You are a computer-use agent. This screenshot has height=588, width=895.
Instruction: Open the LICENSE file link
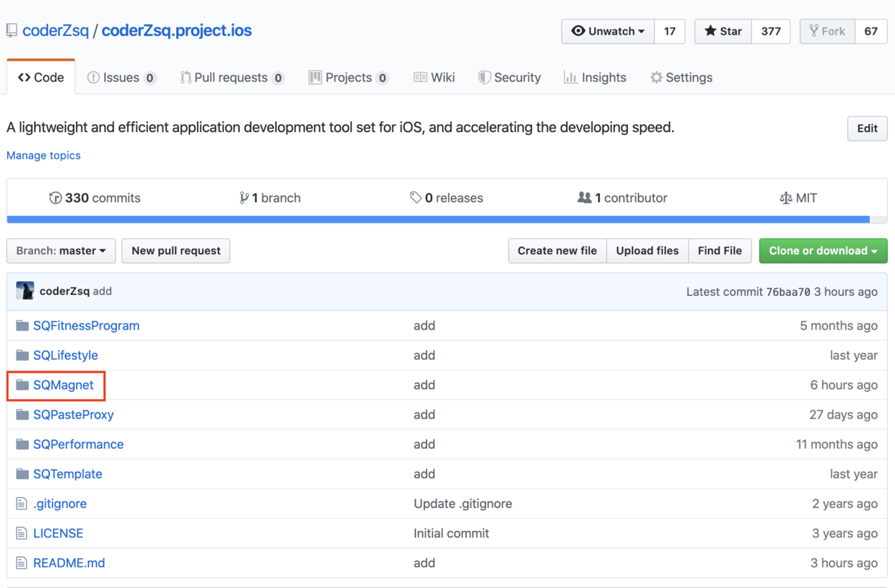click(x=58, y=533)
